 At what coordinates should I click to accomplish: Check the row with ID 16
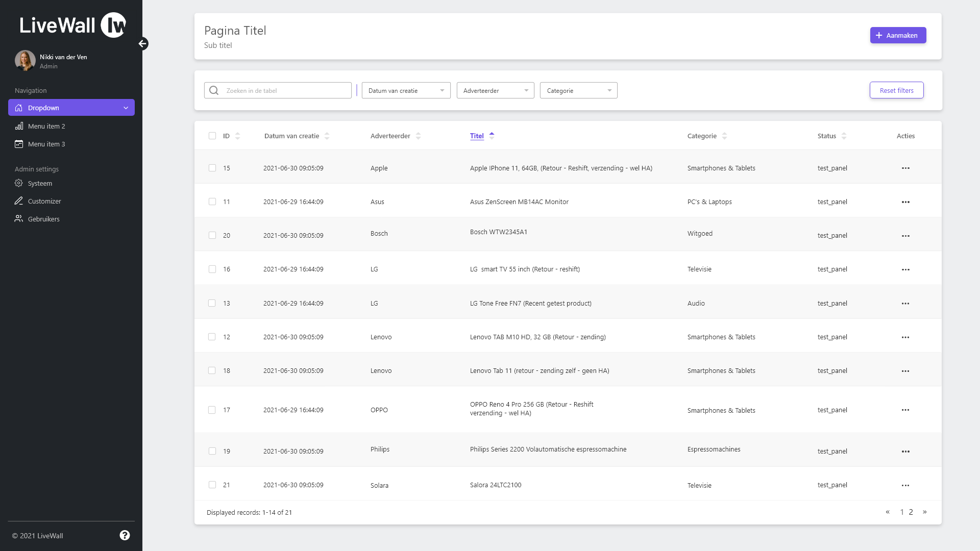coord(212,269)
